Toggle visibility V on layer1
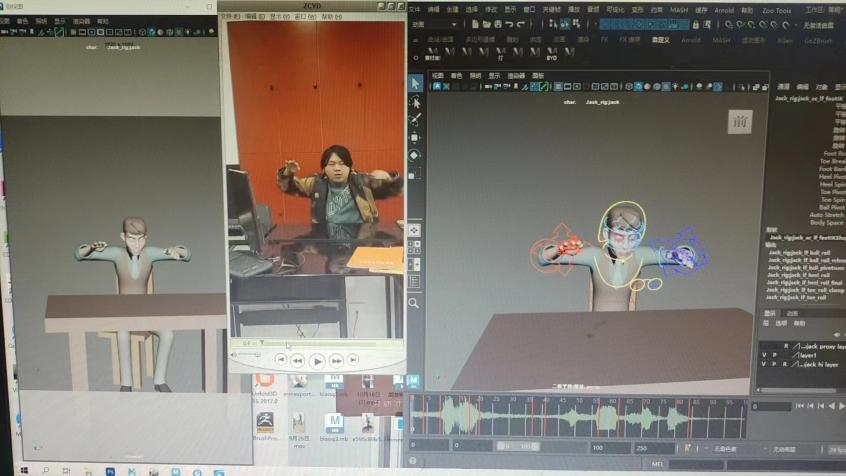Viewport: 846px width, 476px height. click(762, 355)
